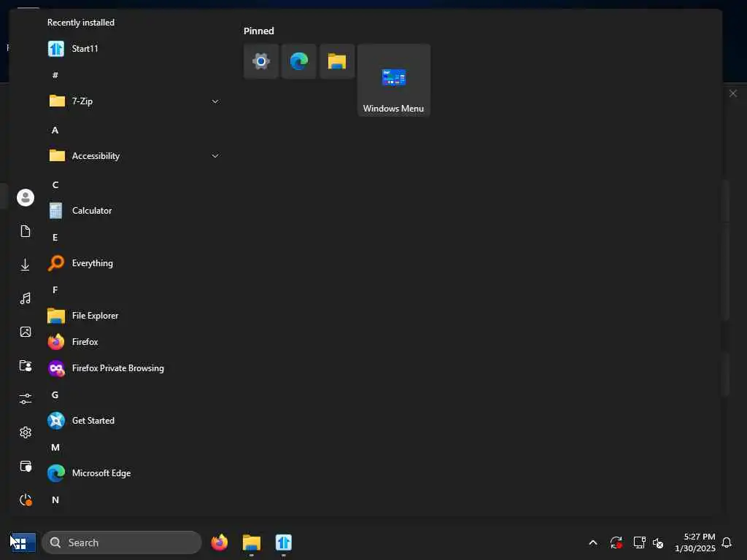Open Start11 from the taskbar
Screen dimensions: 747x560
(284, 542)
